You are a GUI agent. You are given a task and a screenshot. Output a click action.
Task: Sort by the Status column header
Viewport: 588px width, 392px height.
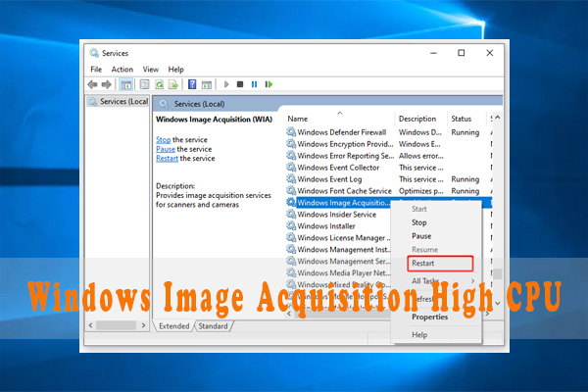point(461,119)
